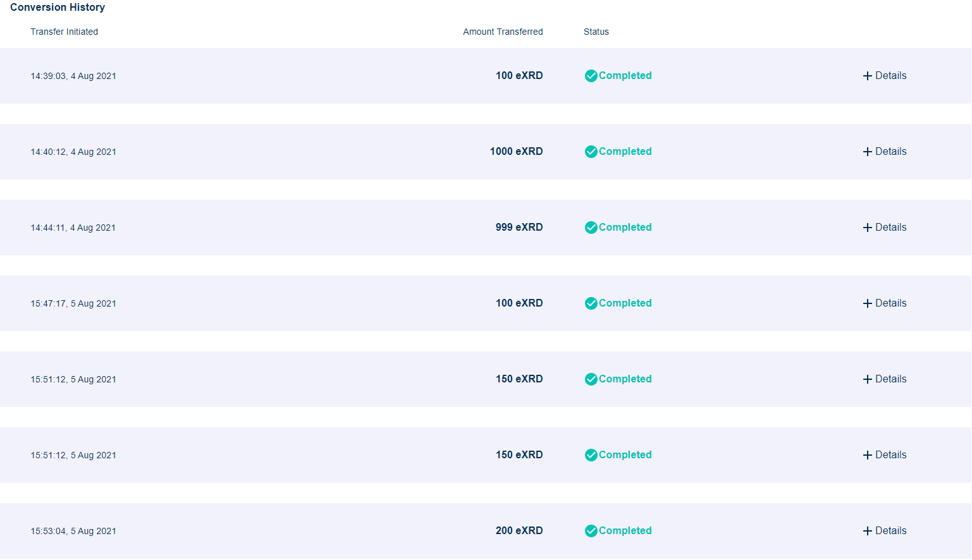Expand Details for the 999 eXRD transfer

click(885, 228)
